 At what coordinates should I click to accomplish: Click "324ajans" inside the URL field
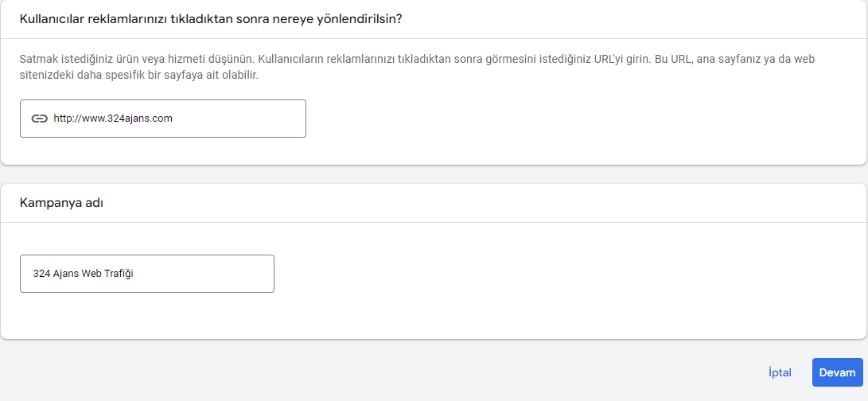coord(126,119)
